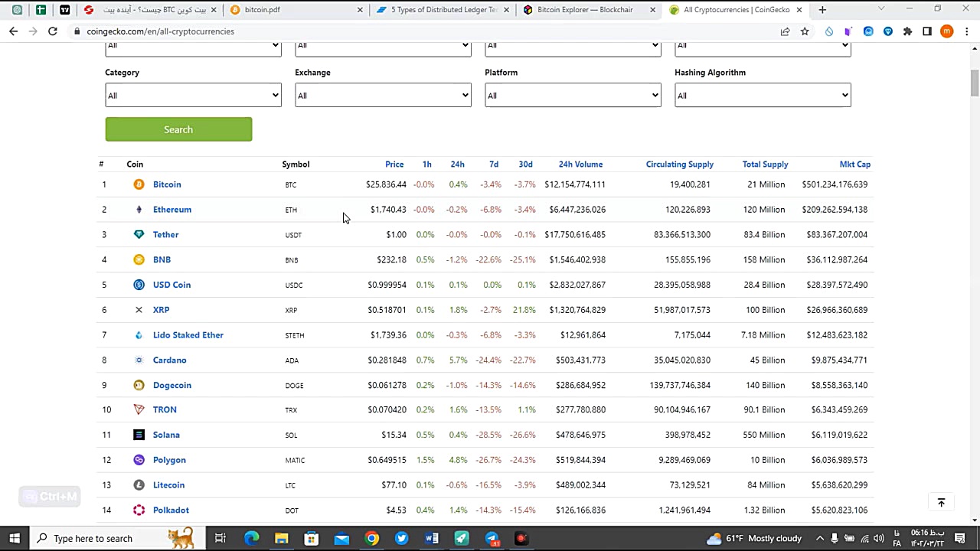
Task: Click the browser Back arrow
Action: 13,31
